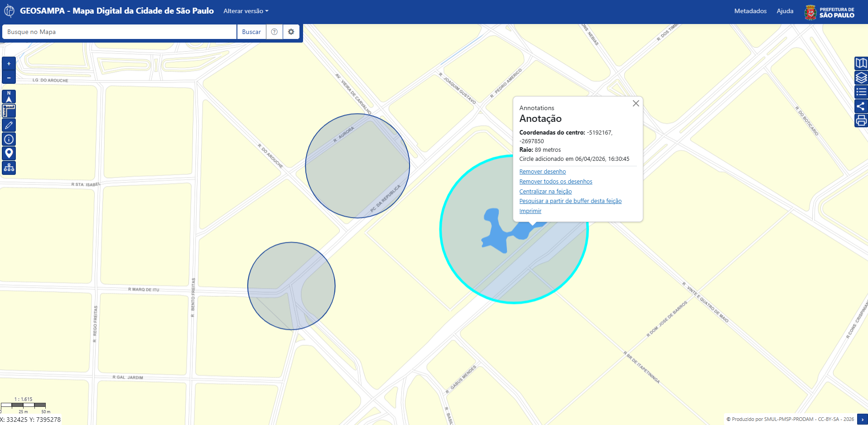Open the layers stack panel

pyautogui.click(x=861, y=77)
